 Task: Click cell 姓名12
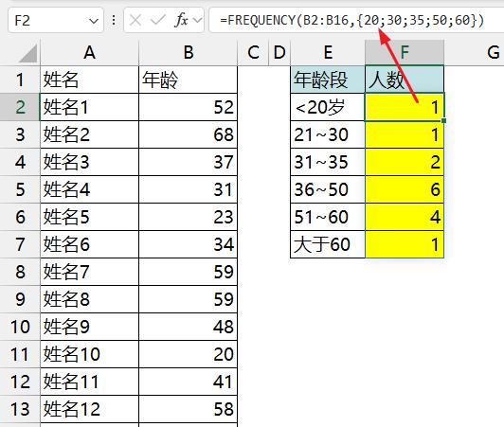[x=89, y=409]
